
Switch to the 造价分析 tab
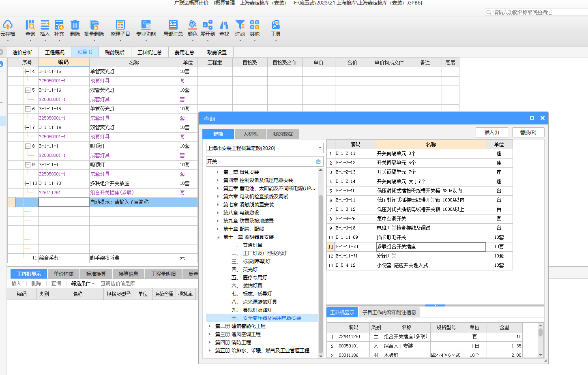(22, 52)
